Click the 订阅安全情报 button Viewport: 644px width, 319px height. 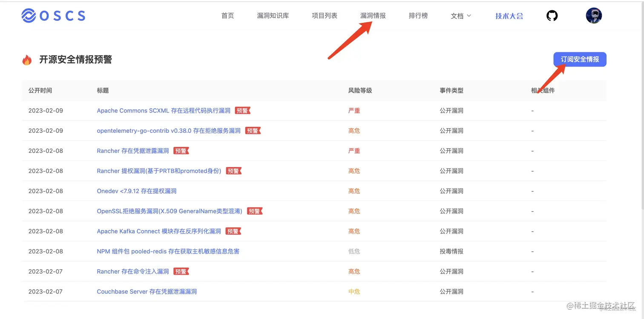580,60
